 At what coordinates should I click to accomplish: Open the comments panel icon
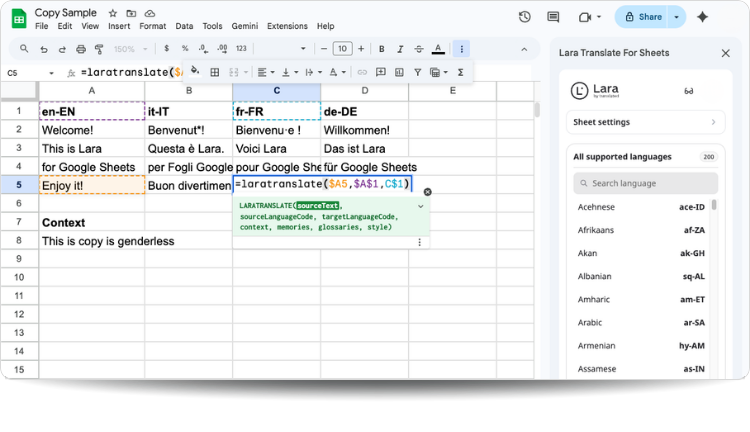tap(553, 17)
